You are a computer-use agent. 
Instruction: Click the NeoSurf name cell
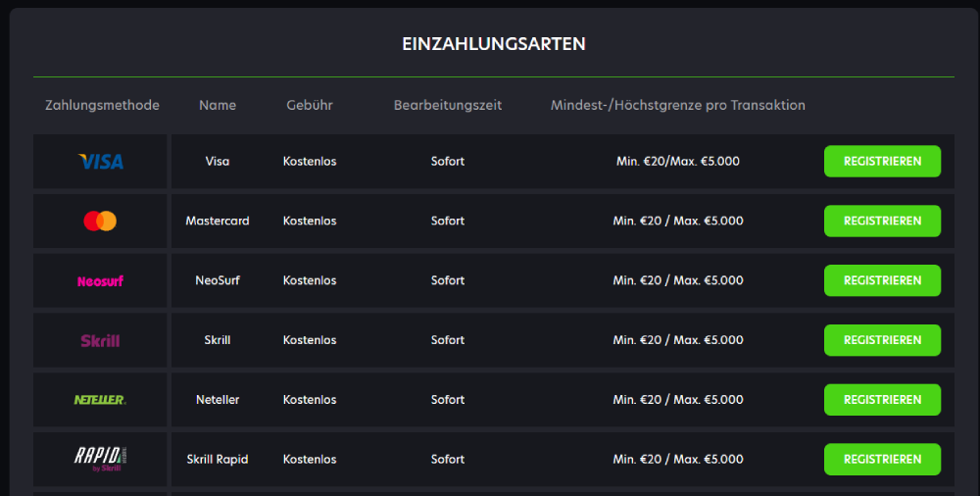click(x=218, y=280)
